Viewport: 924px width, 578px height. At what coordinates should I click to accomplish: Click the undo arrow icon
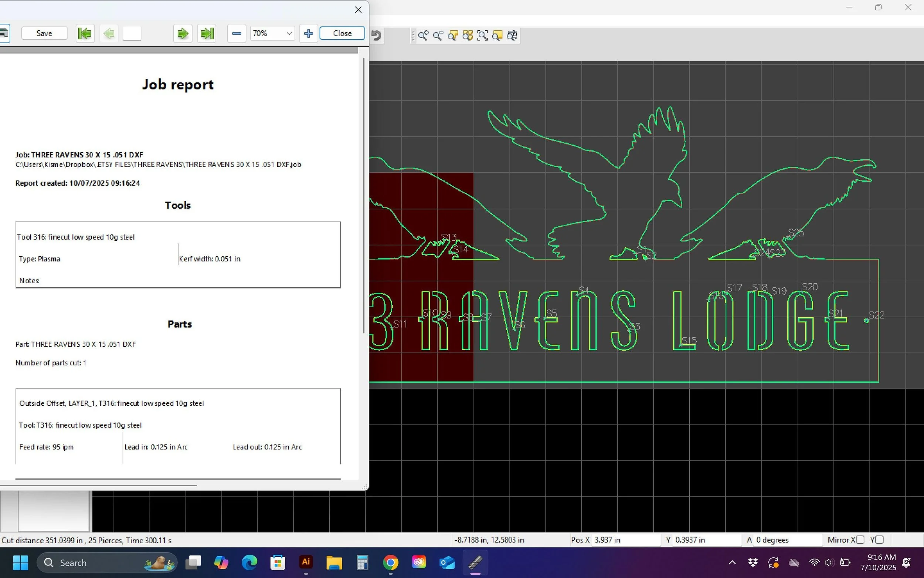(377, 36)
